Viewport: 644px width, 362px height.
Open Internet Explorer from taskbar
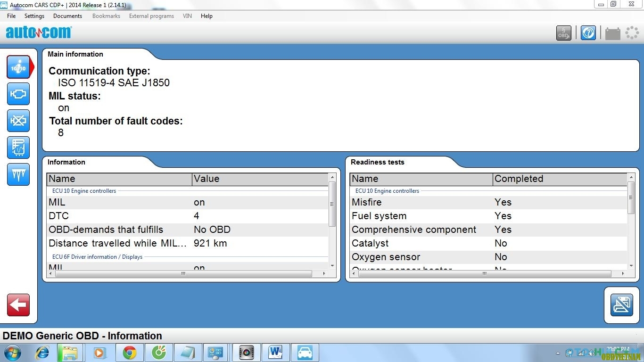pos(42,353)
